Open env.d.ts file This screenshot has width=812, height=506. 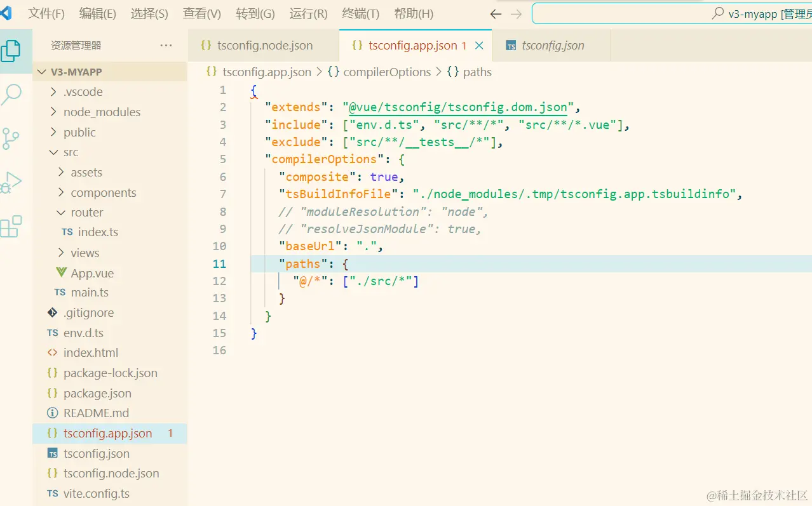pyautogui.click(x=110, y=333)
